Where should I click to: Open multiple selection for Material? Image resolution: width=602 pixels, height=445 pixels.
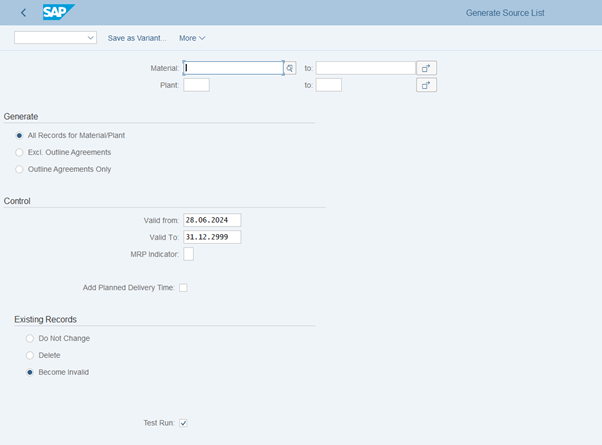[x=426, y=68]
